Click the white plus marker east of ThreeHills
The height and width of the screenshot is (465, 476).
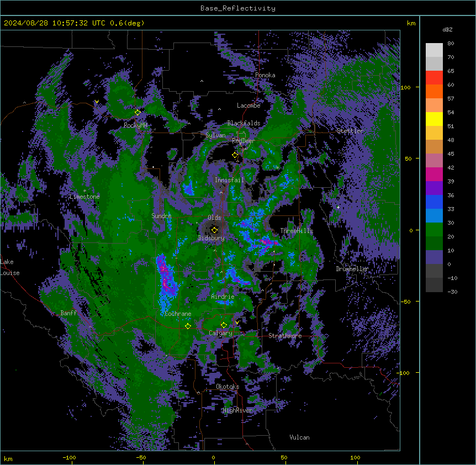(x=338, y=207)
